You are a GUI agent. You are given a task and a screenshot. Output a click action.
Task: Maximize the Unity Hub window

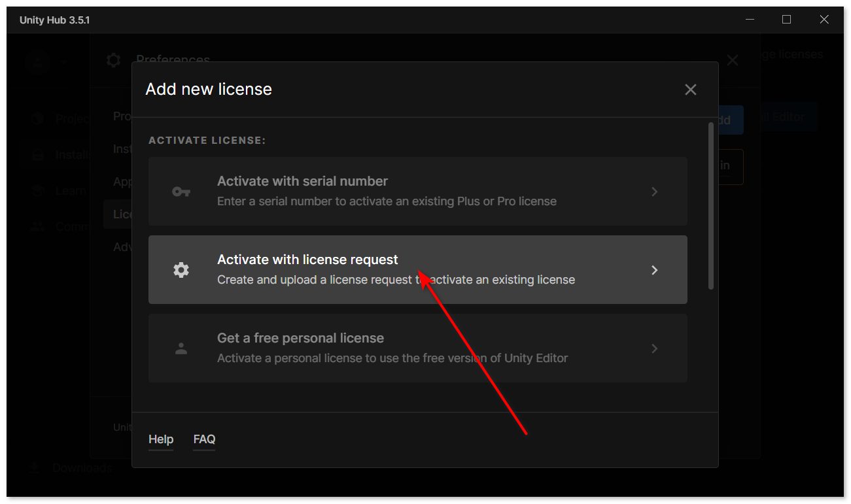pyautogui.click(x=787, y=20)
